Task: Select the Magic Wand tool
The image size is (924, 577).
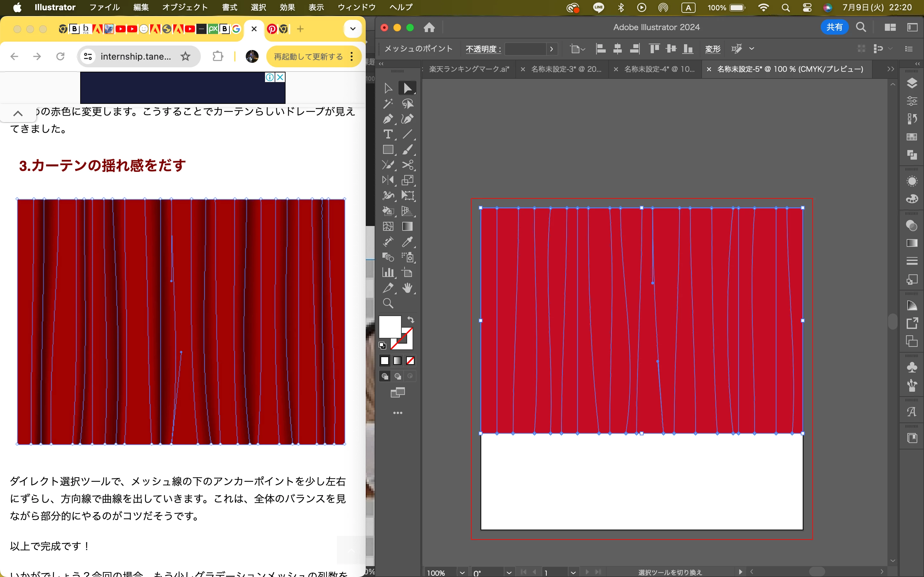Action: coord(388,104)
